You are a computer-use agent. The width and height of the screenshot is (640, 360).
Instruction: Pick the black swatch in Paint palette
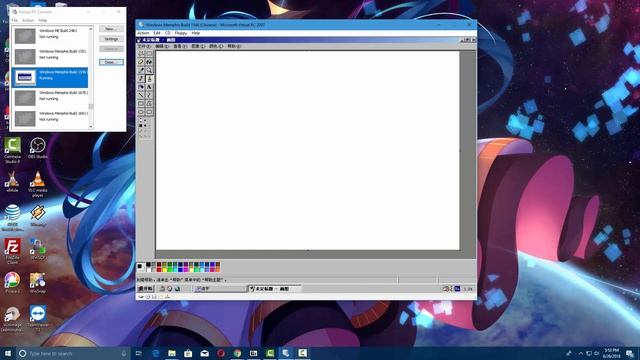[x=149, y=264]
